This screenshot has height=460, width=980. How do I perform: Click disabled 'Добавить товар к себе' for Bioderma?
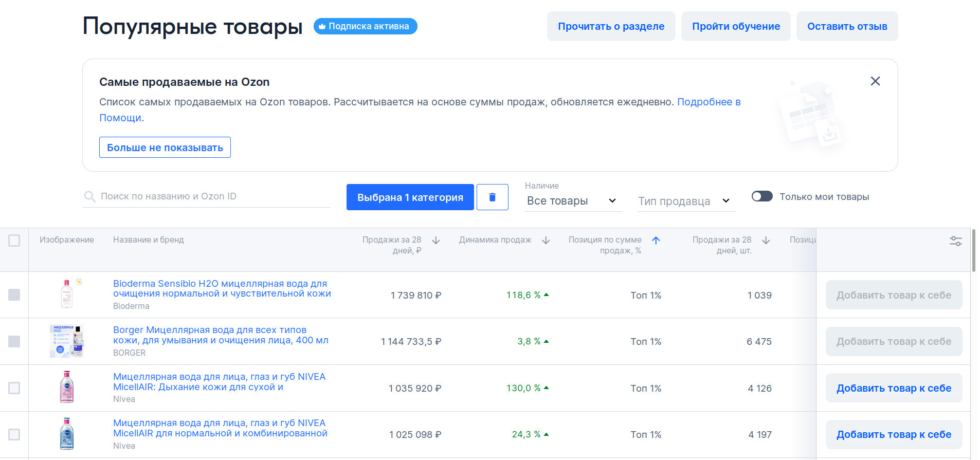[894, 295]
